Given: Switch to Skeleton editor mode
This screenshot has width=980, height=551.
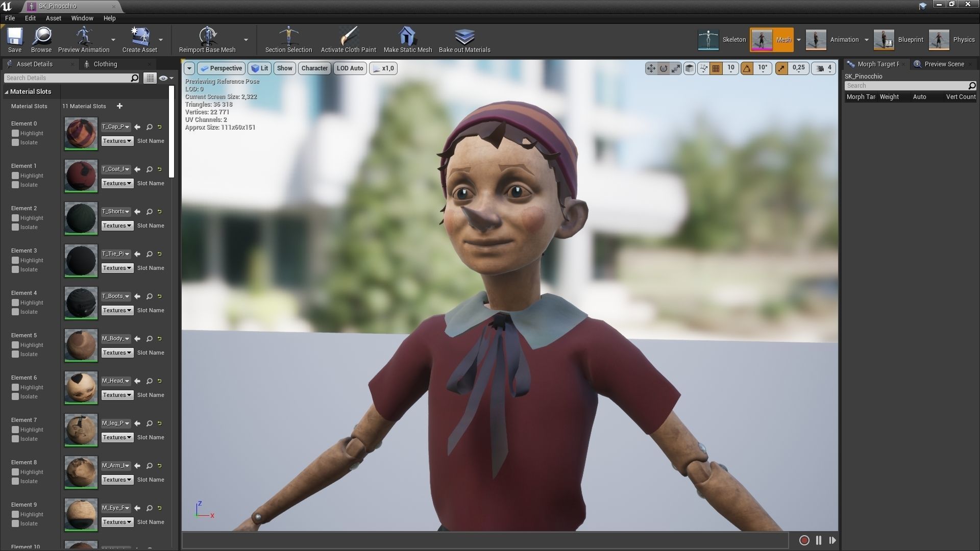Looking at the screenshot, I should (x=722, y=40).
